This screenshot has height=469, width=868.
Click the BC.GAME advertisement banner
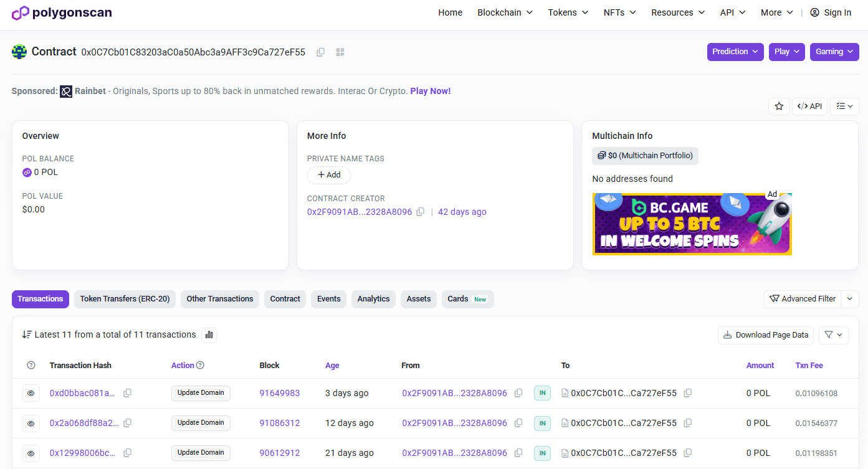692,224
